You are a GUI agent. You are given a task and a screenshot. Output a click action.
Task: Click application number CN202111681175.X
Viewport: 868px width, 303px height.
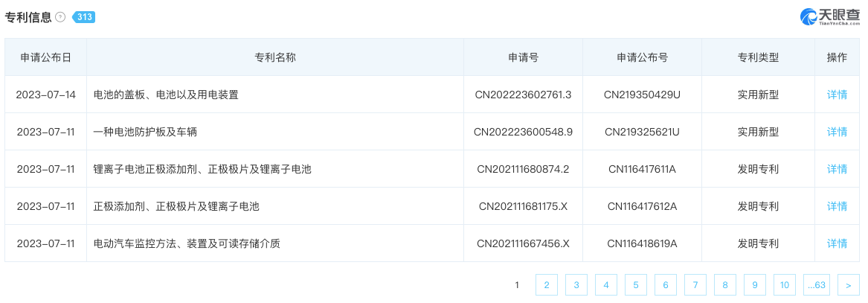click(523, 206)
